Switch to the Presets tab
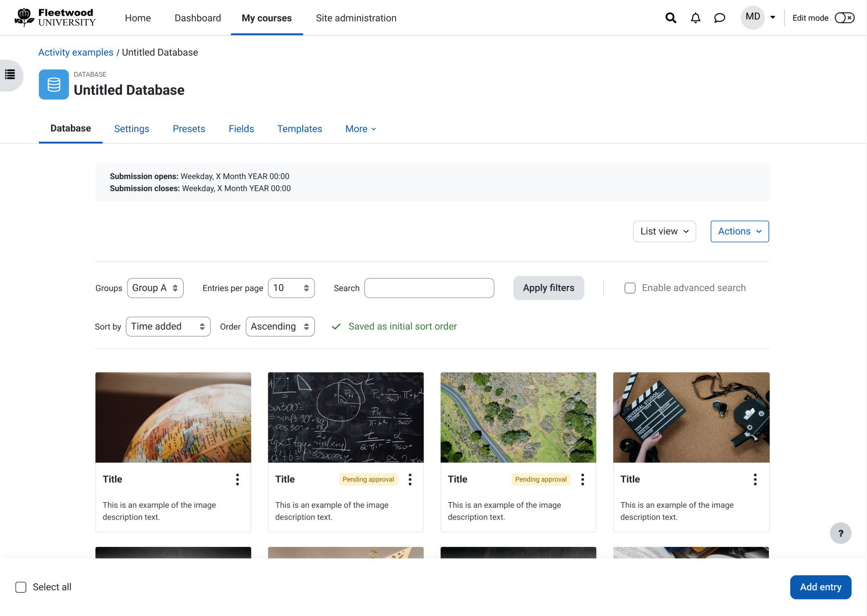This screenshot has width=867, height=616. [189, 129]
